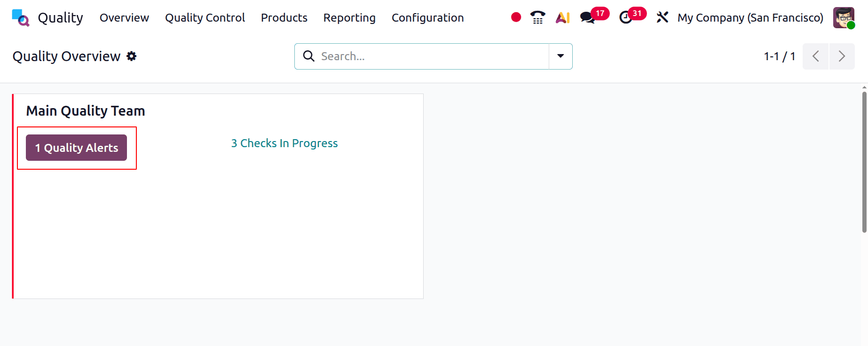Click the search magnifier icon
Screen dimensions: 868x346
(308, 56)
